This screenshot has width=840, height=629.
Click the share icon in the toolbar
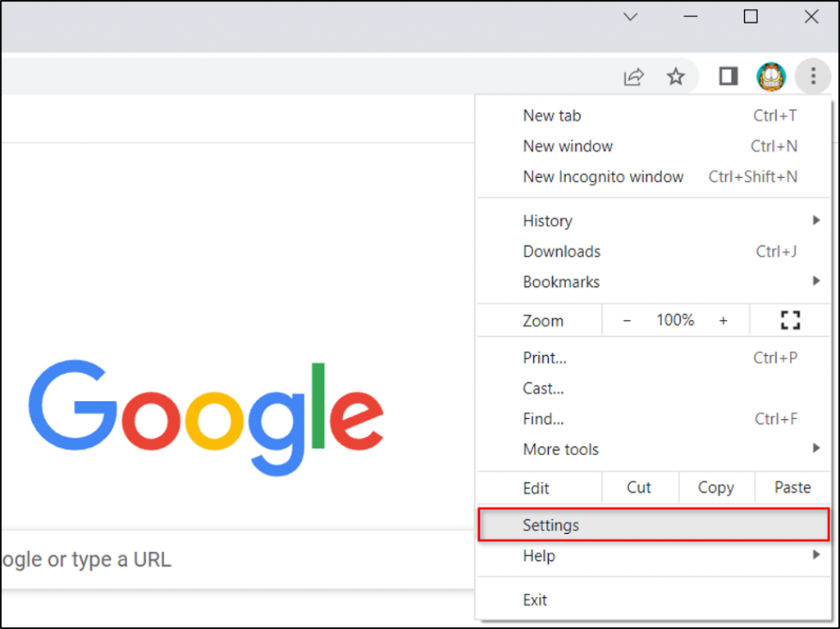tap(633, 75)
